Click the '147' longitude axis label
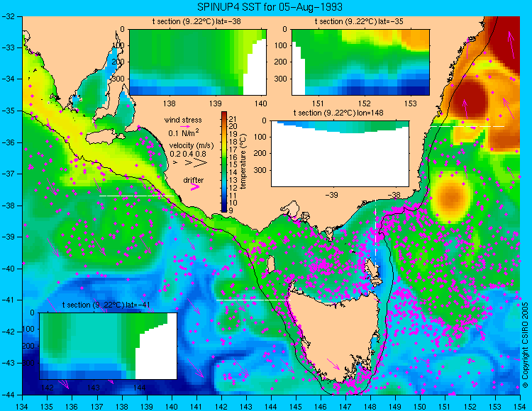The width and height of the screenshot is (532, 411). tap(345, 407)
